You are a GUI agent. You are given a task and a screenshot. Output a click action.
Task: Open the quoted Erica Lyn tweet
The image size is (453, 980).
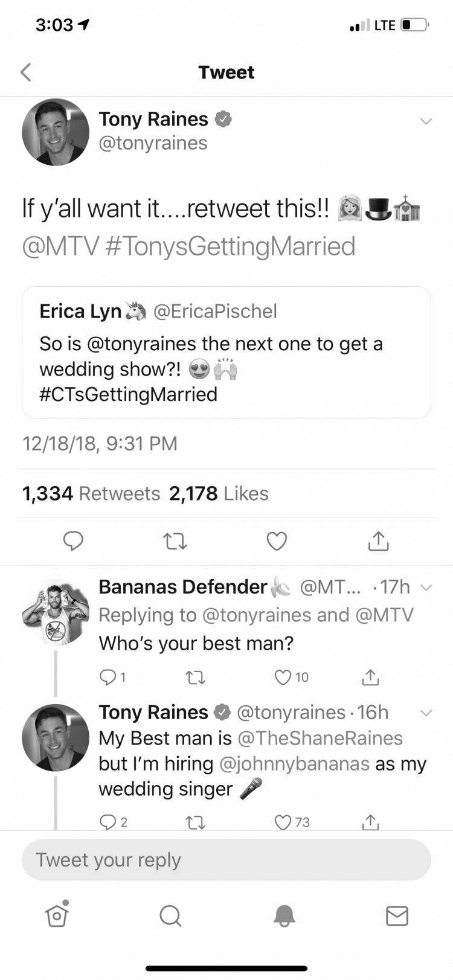coord(226,353)
